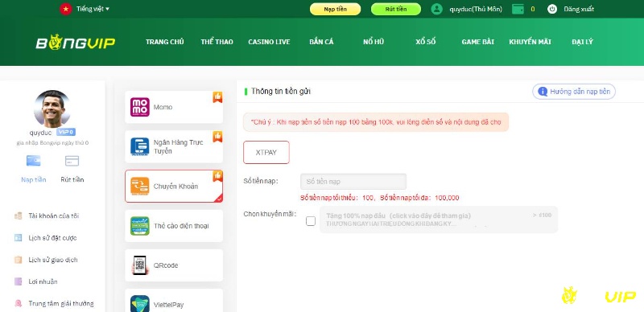The height and width of the screenshot is (312, 644).
Task: Select the sidebar Rút tiền label
Action: 72,179
